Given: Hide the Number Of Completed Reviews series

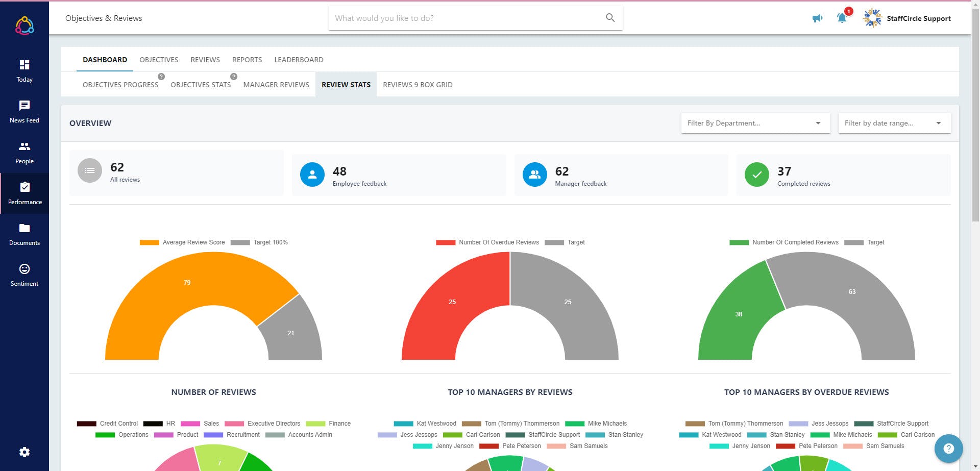Looking at the screenshot, I should coord(784,242).
